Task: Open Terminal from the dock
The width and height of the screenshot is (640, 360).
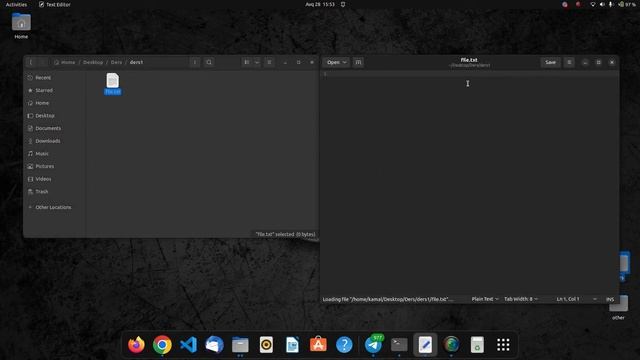Action: tap(399, 345)
